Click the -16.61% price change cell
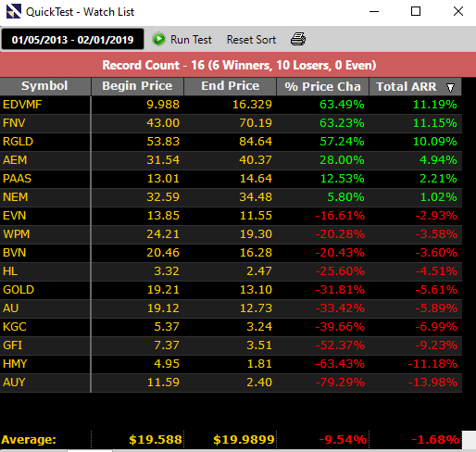Screen dimensions: 476x452 [x=340, y=216]
